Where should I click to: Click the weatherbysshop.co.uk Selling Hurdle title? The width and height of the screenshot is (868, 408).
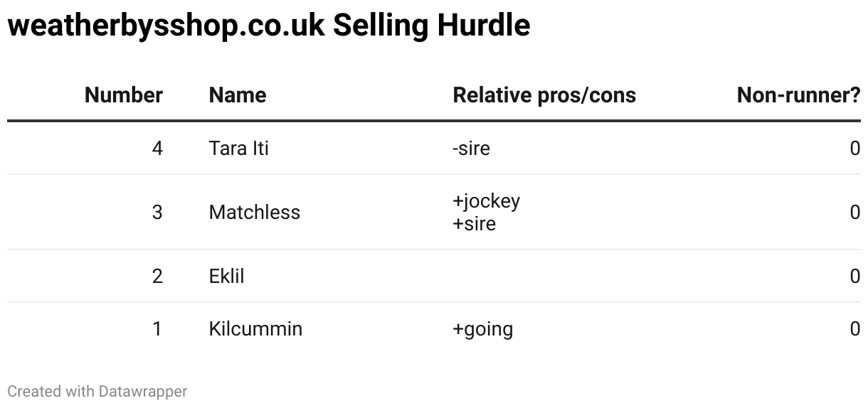tap(269, 26)
